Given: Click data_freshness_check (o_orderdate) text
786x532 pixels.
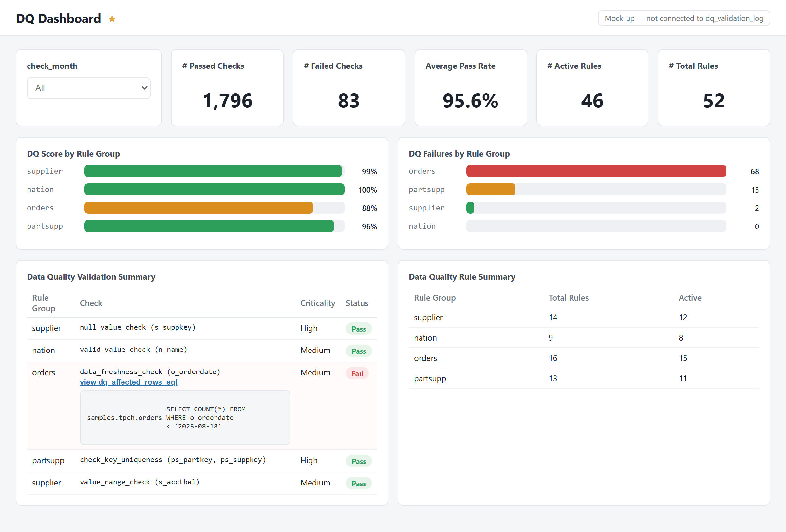Looking at the screenshot, I should click(150, 372).
